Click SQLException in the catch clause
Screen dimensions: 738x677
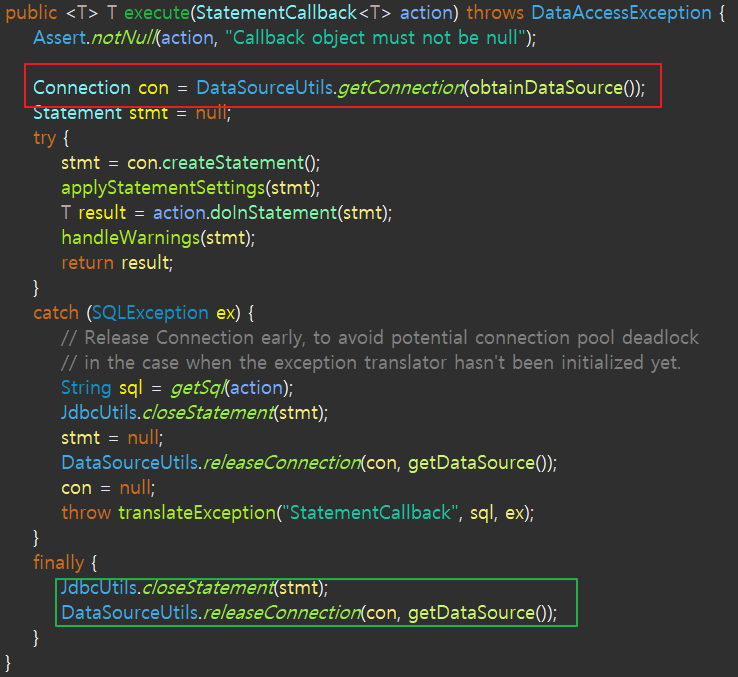point(150,313)
